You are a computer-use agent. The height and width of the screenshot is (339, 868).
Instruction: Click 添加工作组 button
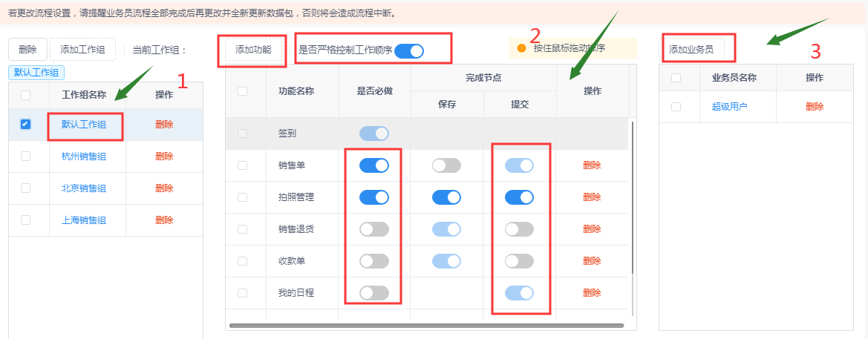[82, 49]
